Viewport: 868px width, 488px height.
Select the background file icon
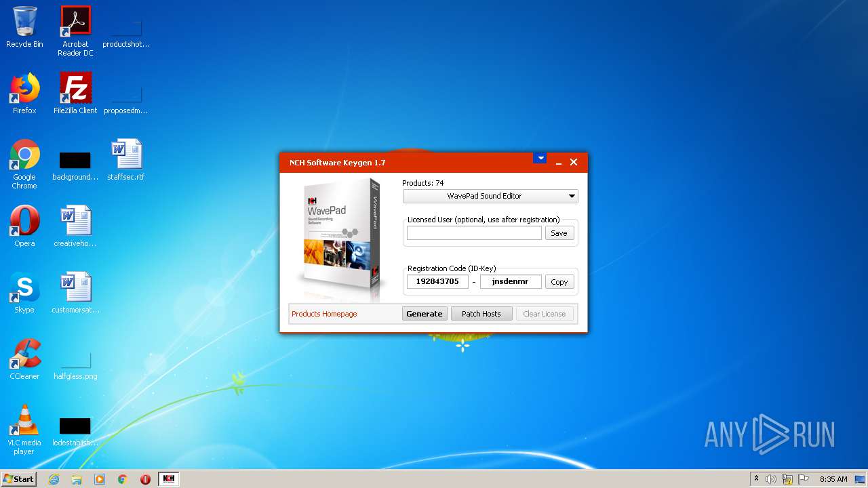pyautogui.click(x=75, y=165)
